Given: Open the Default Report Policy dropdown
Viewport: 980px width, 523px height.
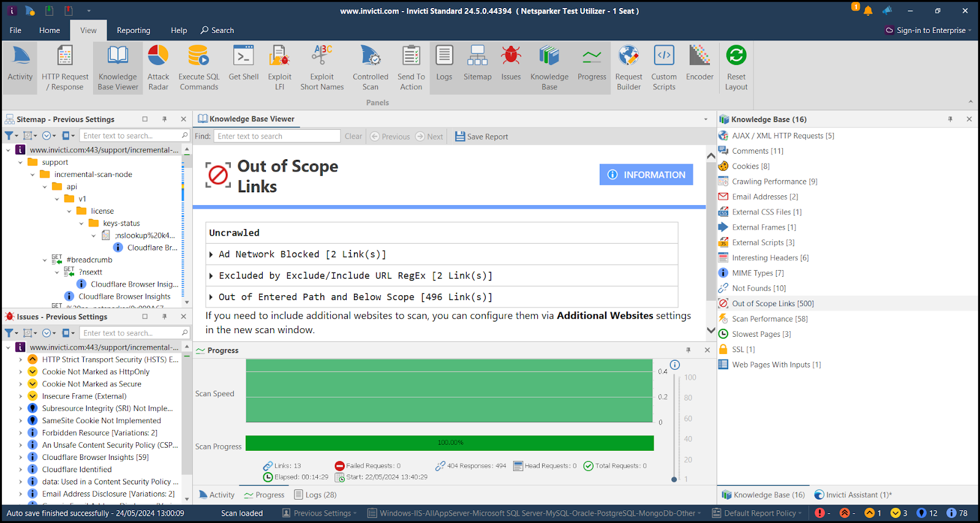Looking at the screenshot, I should (x=756, y=513).
